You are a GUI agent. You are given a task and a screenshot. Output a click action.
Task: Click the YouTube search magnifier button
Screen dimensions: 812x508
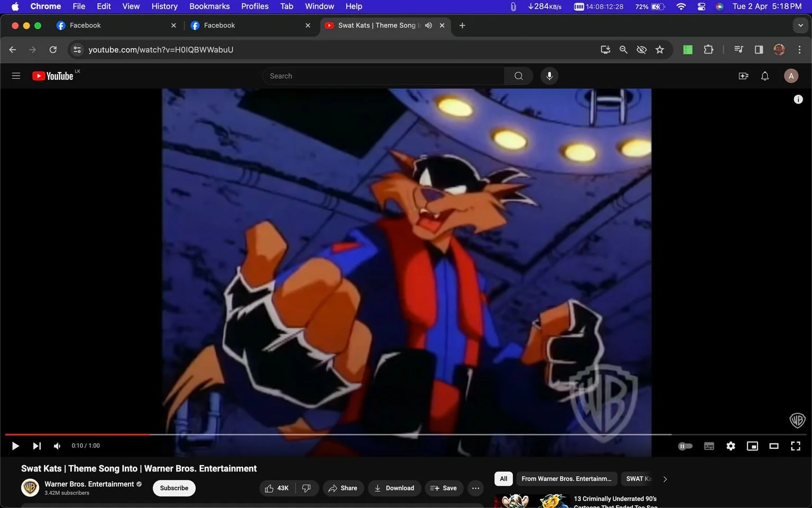pos(519,76)
